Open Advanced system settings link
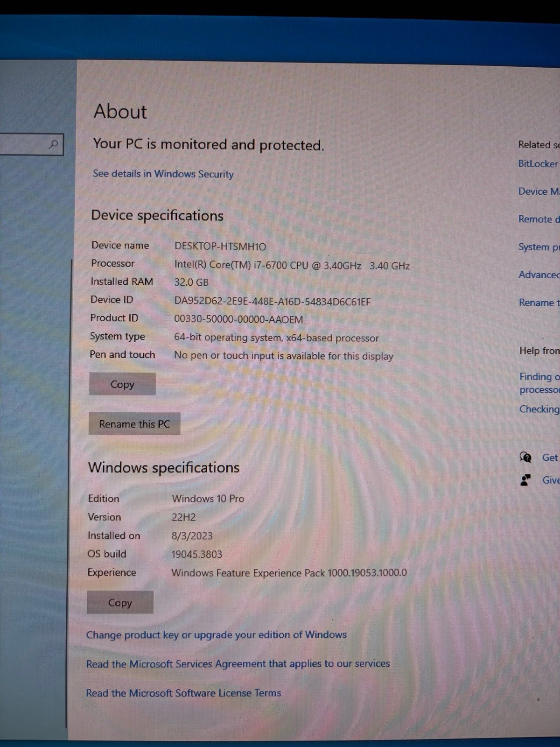Viewport: 560px width, 747px height. [539, 275]
